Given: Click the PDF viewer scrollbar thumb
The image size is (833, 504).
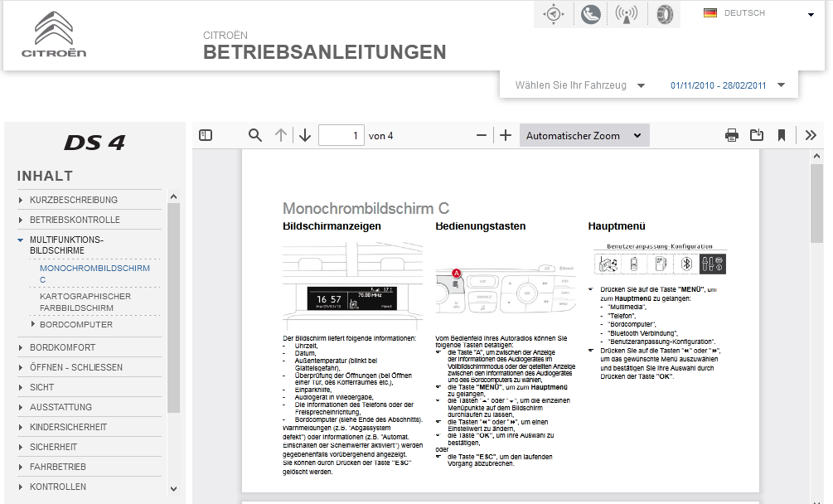Looking at the screenshot, I should [x=817, y=203].
